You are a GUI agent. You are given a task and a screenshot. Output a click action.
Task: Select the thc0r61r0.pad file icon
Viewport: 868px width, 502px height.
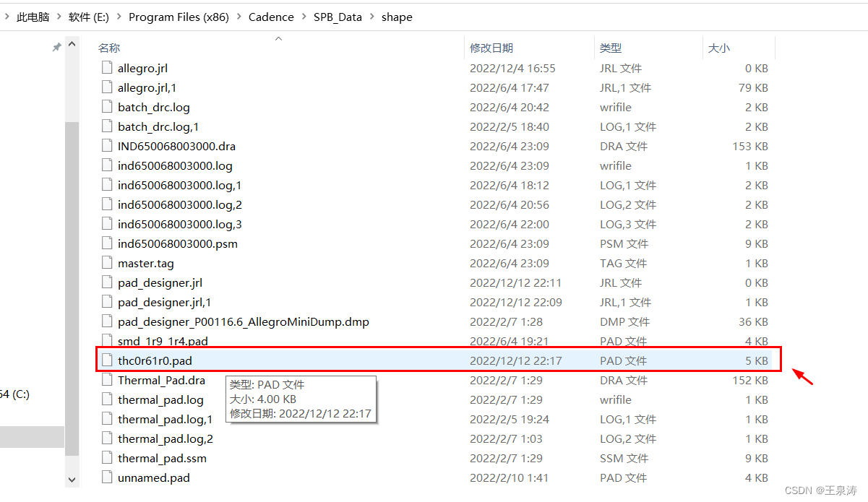coord(107,360)
